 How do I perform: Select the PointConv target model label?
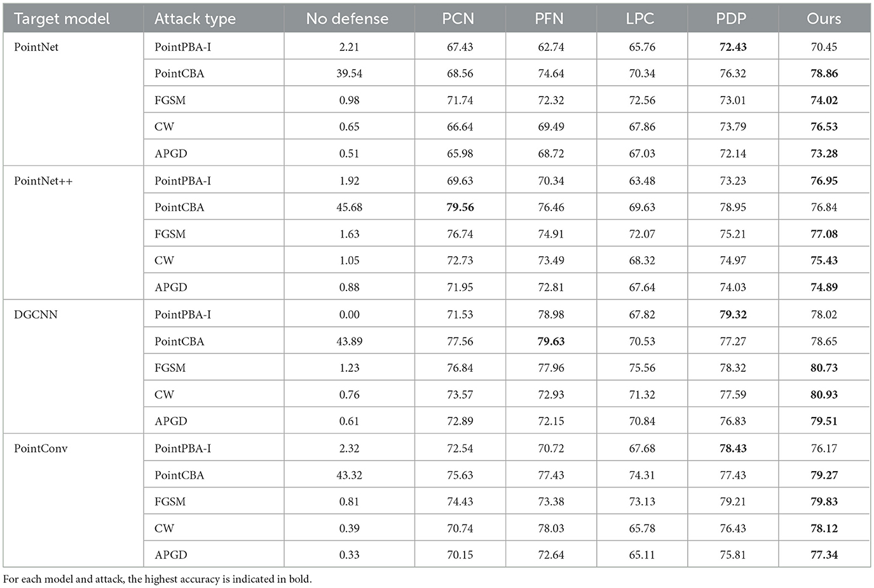pos(41,449)
